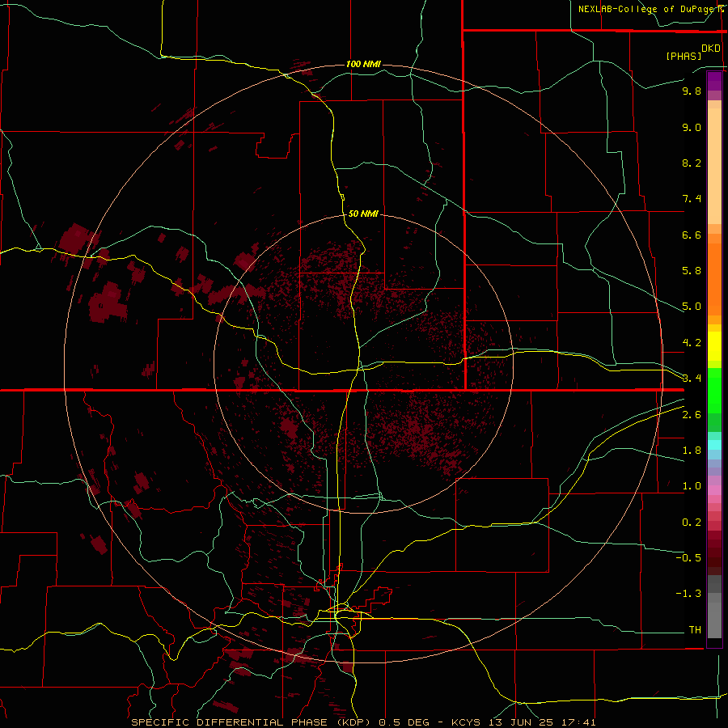The height and width of the screenshot is (728, 728).
Task: Select the 3.4 scale value
Action: [692, 379]
